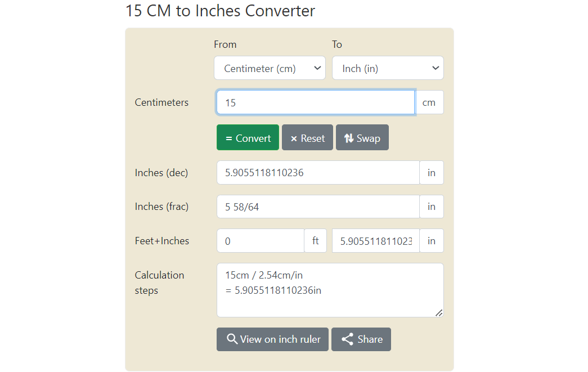Viewport: 588px width, 372px height.
Task: Click the 15 CM to Inches Converter heading
Action: click(x=220, y=11)
